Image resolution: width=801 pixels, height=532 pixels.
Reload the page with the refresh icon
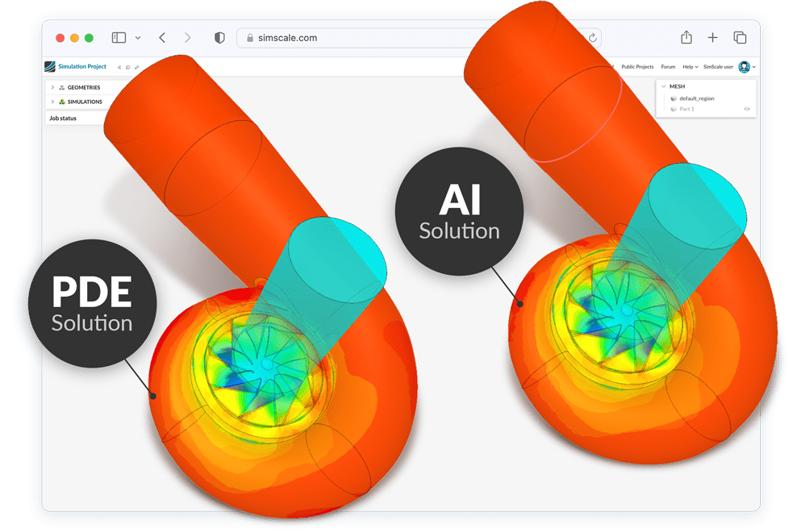pyautogui.click(x=593, y=38)
